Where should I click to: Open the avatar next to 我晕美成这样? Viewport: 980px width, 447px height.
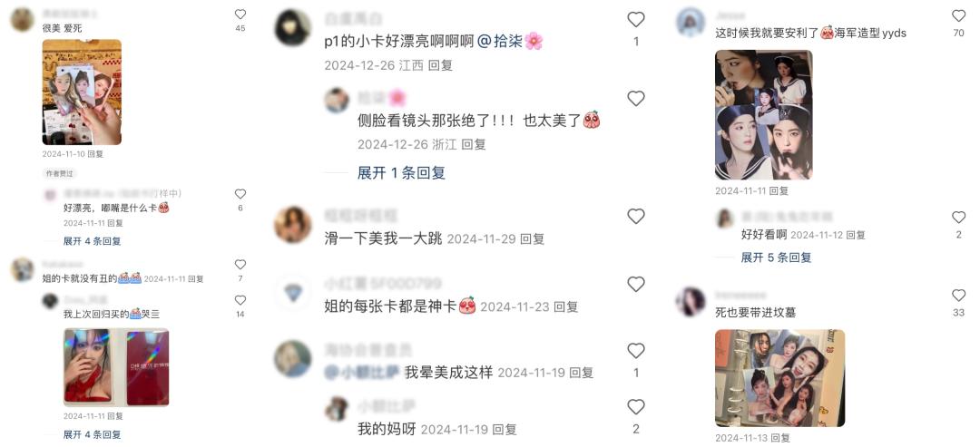[292, 359]
